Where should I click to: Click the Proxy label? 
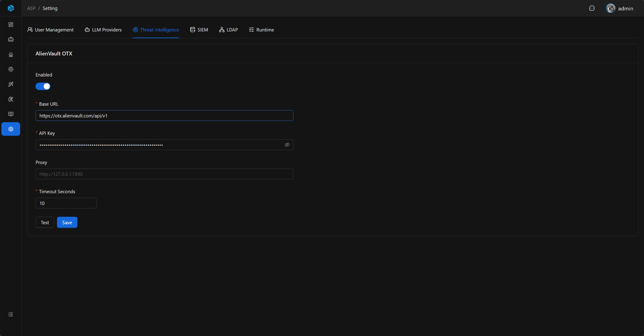coord(41,162)
